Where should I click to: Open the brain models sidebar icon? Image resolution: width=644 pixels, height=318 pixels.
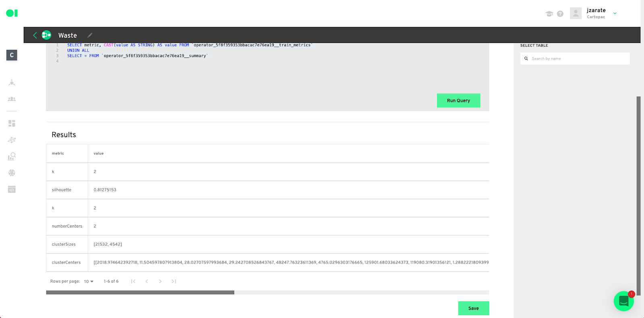pos(12,173)
